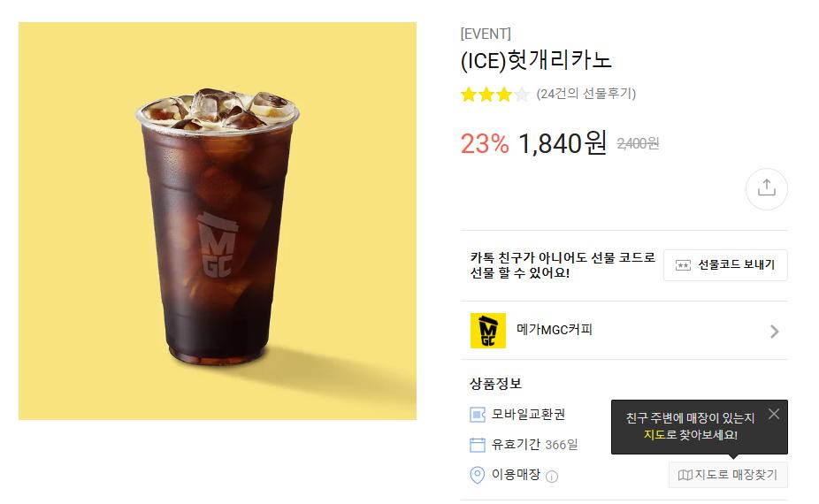Click the 메가MGC커피 brand name
The width and height of the screenshot is (819, 504).
pyautogui.click(x=555, y=330)
